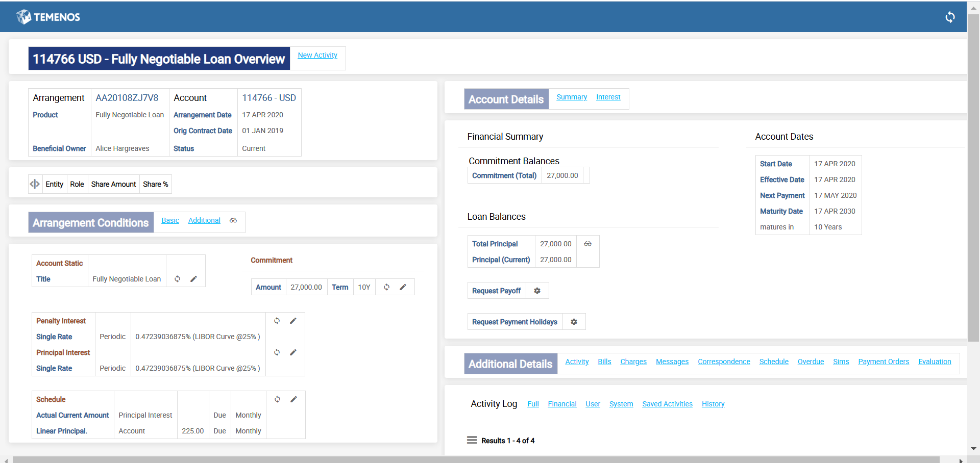
Task: Click the New Activity link
Action: [x=317, y=55]
